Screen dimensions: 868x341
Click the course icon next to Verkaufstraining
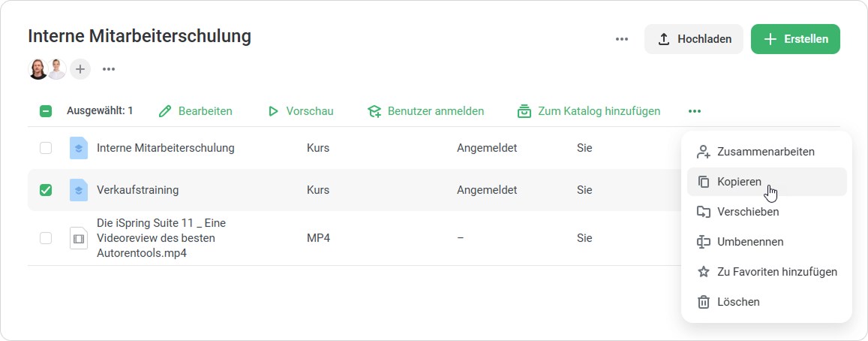[x=79, y=190]
